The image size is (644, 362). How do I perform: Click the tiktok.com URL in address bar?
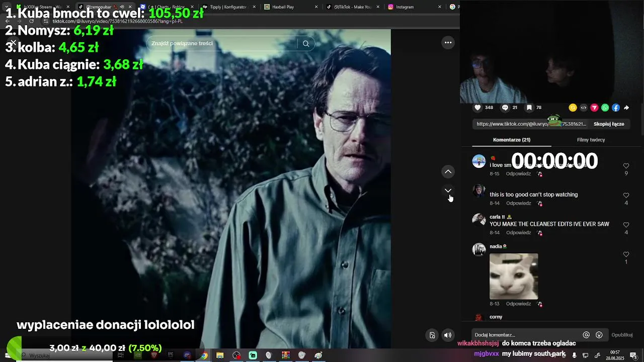118,21
